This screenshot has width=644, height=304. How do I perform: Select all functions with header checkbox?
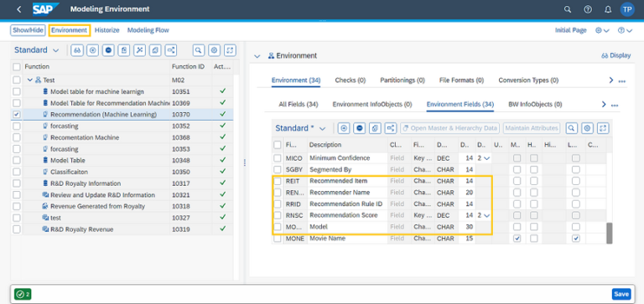pyautogui.click(x=17, y=66)
